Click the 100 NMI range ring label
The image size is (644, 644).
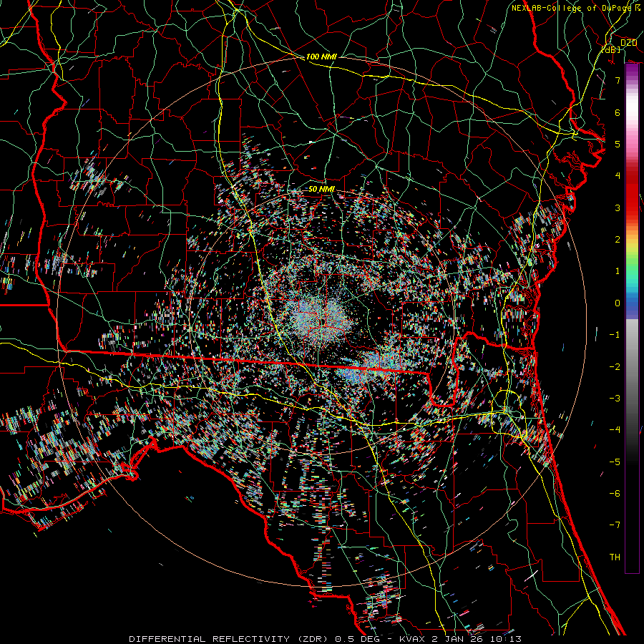click(321, 57)
